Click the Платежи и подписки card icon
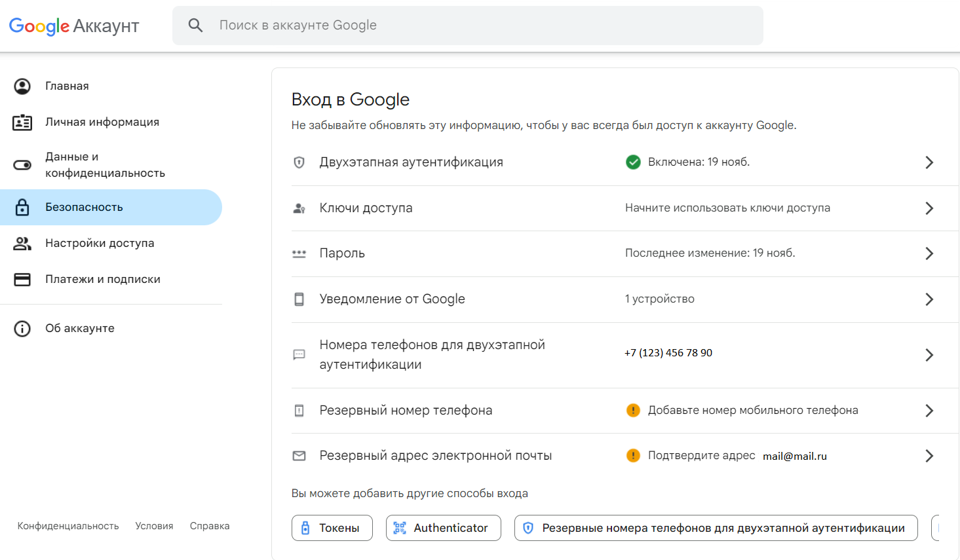960x560 pixels. [22, 279]
